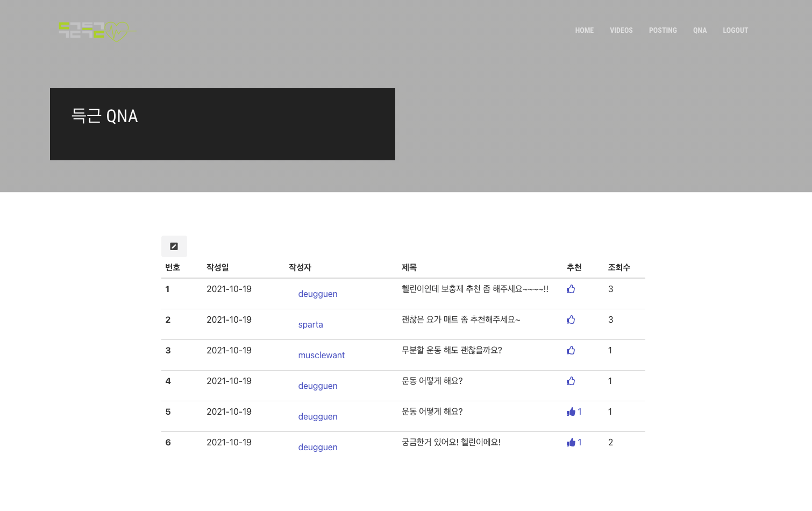The height and width of the screenshot is (511, 812).
Task: Like the yoga mat post (row 2)
Action: (x=571, y=320)
